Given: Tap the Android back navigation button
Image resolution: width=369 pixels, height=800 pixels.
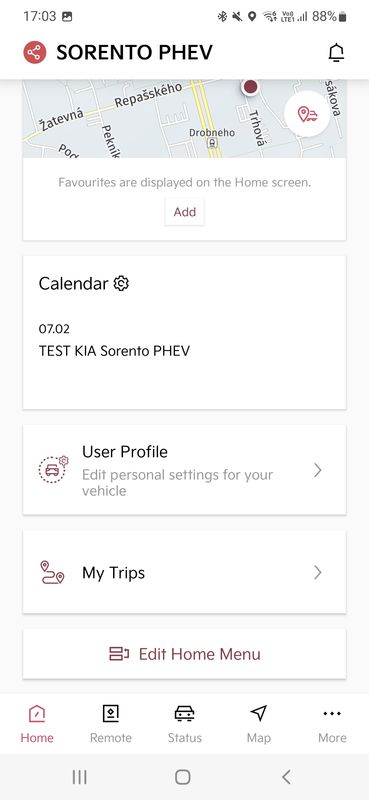Looking at the screenshot, I should (x=286, y=777).
